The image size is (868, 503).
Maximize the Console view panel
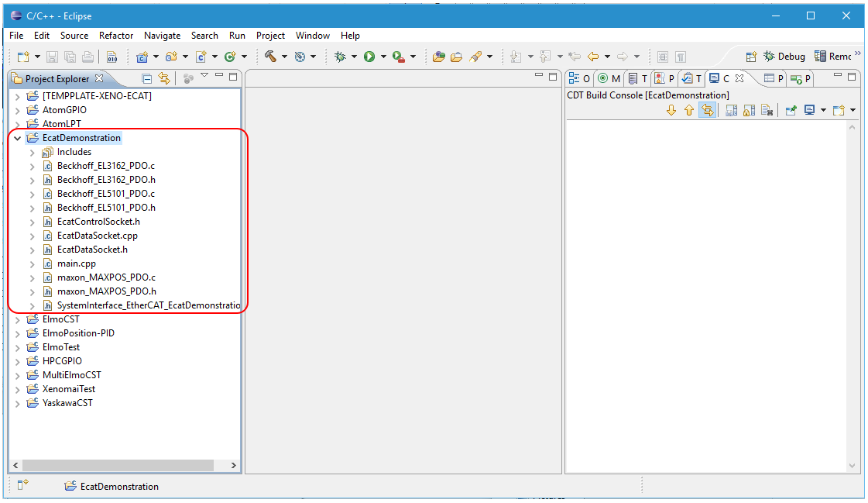[852, 77]
